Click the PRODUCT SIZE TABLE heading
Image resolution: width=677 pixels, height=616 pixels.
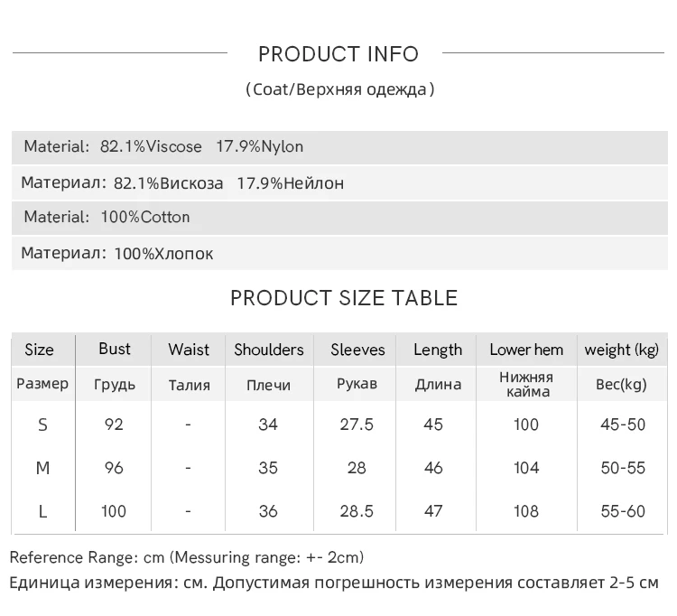coord(344,298)
